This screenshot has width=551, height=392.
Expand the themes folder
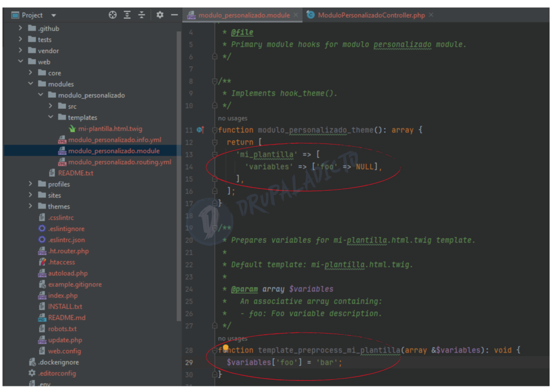(x=31, y=206)
